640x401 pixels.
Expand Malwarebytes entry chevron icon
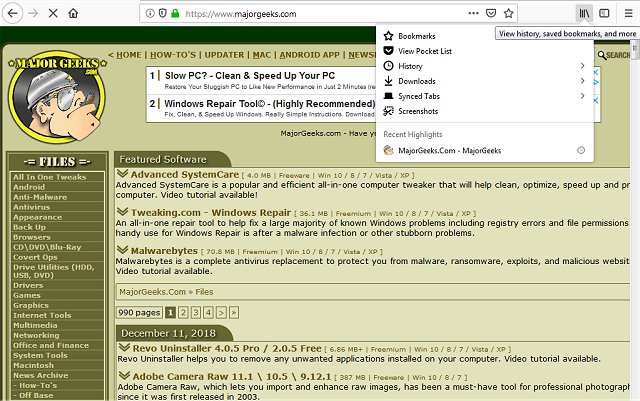pyautogui.click(x=122, y=250)
